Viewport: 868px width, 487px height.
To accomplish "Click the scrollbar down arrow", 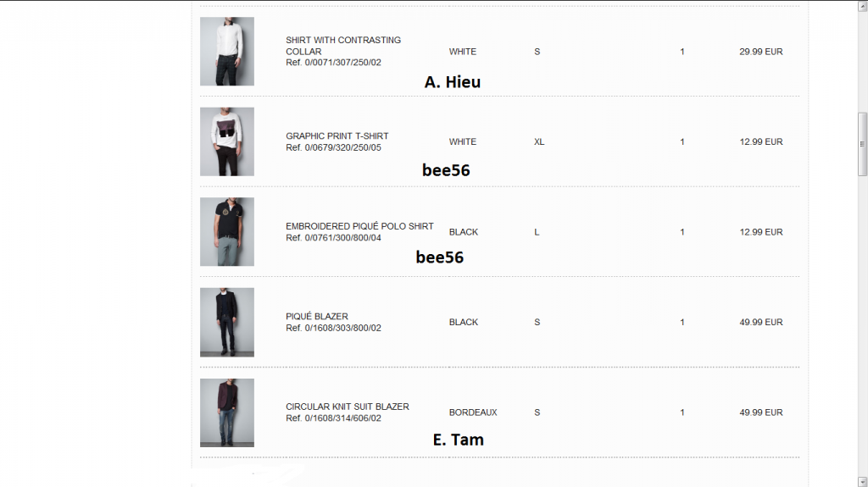I will [863, 480].
